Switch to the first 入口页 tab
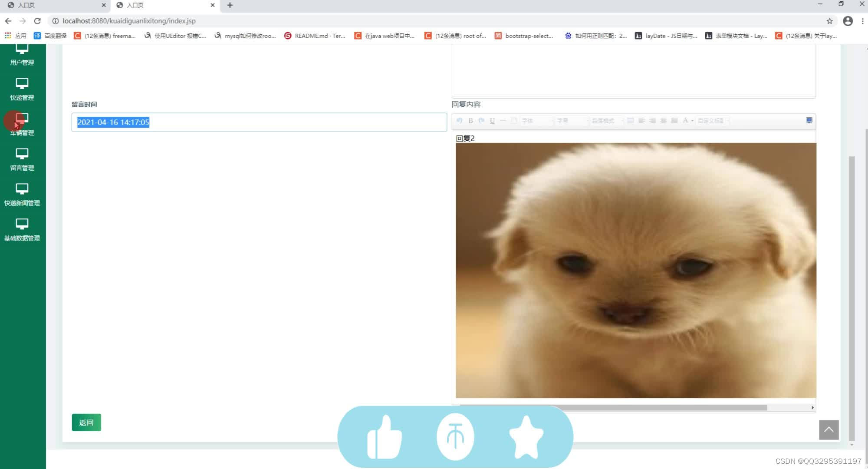This screenshot has width=868, height=469. tap(56, 5)
